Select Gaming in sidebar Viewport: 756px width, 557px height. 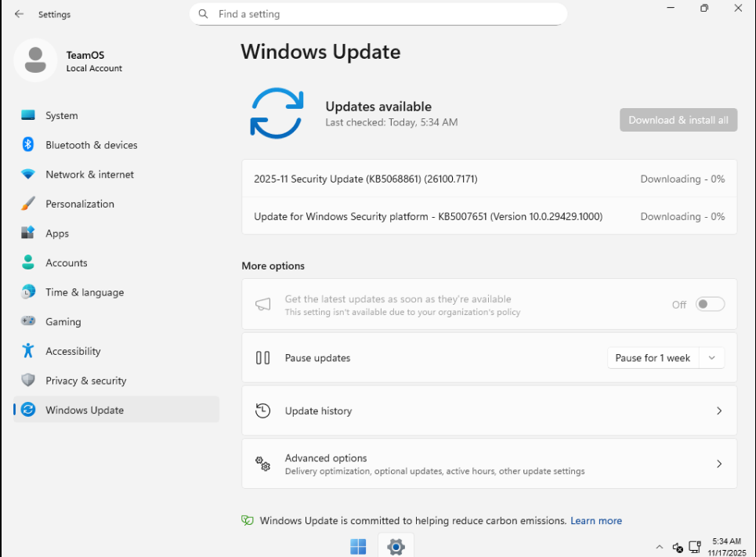click(x=116, y=321)
